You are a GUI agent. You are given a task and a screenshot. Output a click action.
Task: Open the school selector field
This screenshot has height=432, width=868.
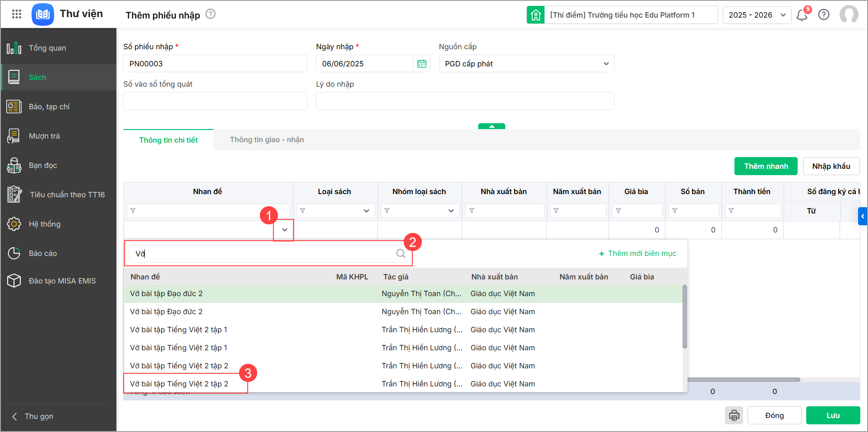[x=631, y=15]
